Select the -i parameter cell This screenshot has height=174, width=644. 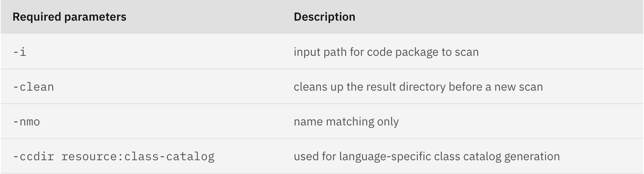point(19,52)
